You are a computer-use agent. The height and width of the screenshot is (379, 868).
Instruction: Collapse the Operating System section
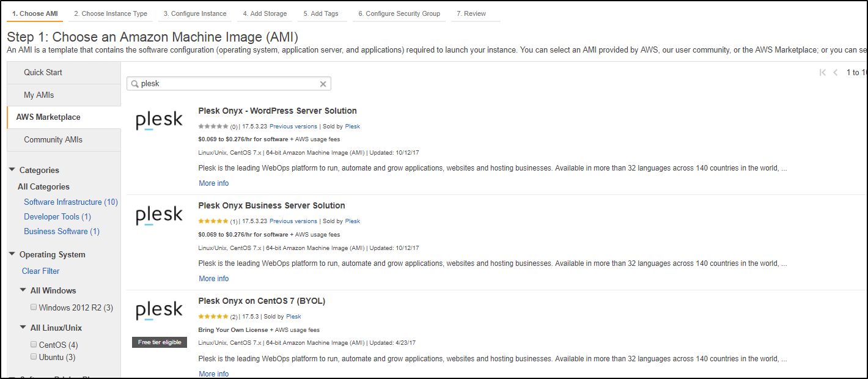[12, 254]
